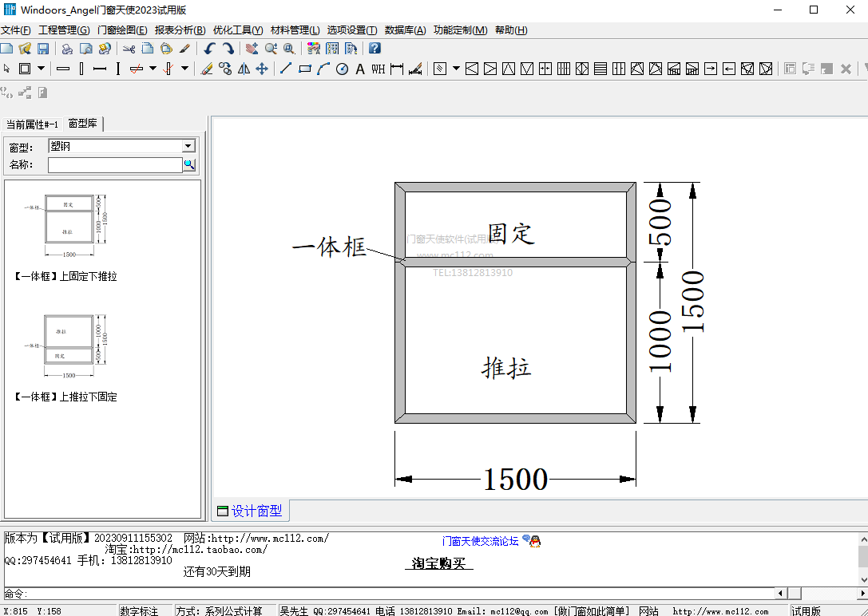Switch to 窗型库 tab
This screenshot has height=616, width=868.
pyautogui.click(x=83, y=124)
